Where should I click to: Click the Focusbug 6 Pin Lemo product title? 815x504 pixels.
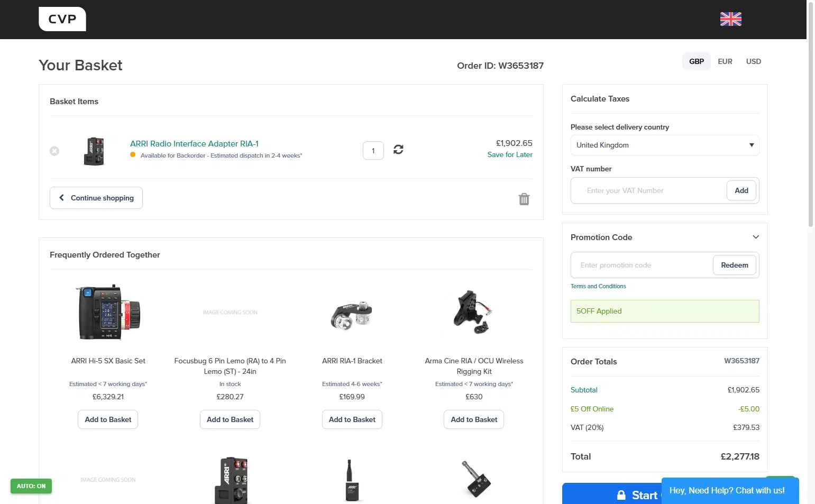pyautogui.click(x=230, y=366)
